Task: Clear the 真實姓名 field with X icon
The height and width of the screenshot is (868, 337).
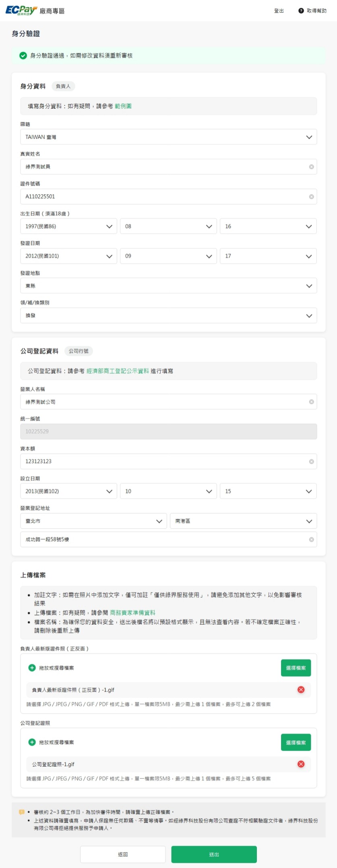Action: click(311, 167)
